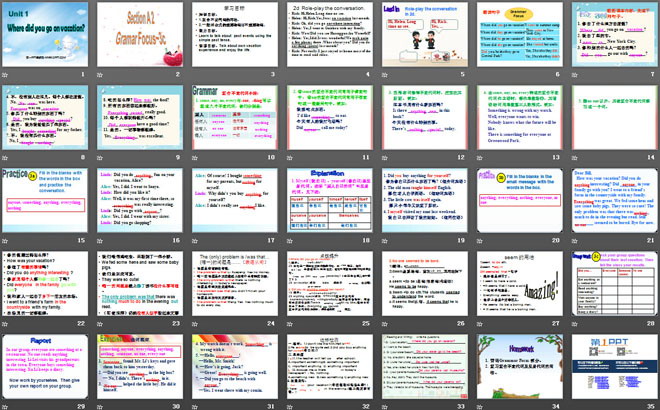This screenshot has width=660, height=410.
Task: Click the animation star under slide 5
Action: tap(385, 75)
